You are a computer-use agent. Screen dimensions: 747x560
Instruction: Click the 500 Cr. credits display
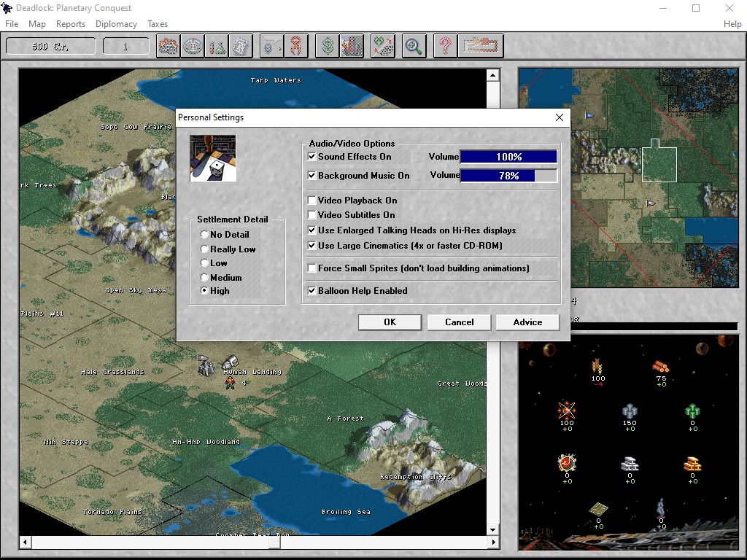pyautogui.click(x=50, y=46)
